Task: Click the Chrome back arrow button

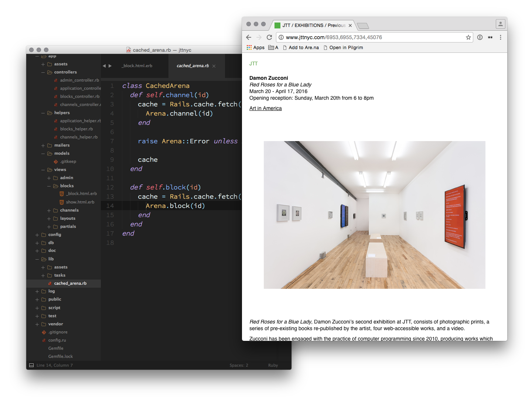Action: point(249,37)
